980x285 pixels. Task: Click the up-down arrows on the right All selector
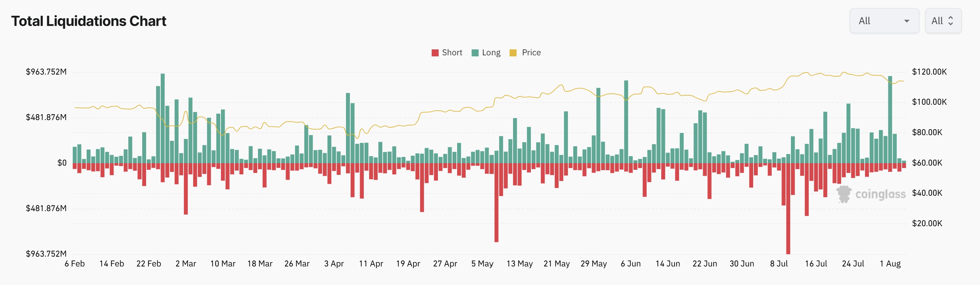pyautogui.click(x=950, y=21)
